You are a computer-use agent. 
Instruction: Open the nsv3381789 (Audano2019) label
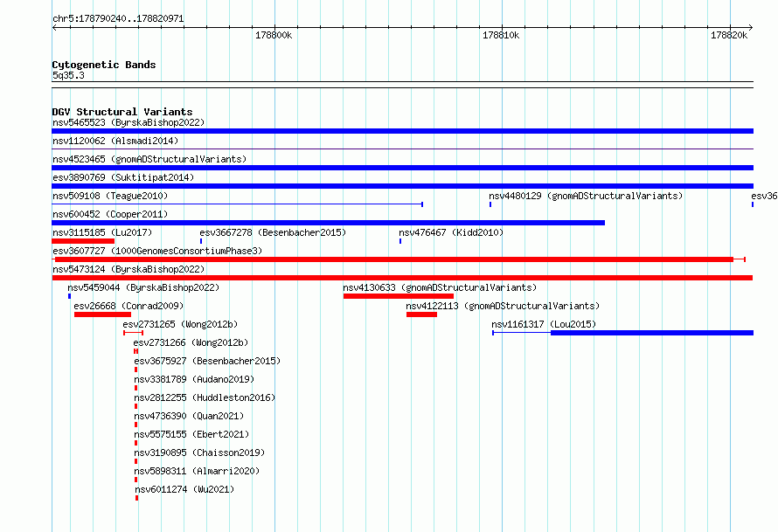coord(194,379)
